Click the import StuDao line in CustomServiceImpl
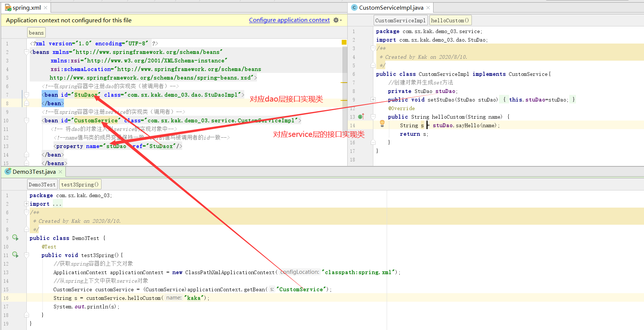Image resolution: width=644 pixels, height=330 pixels. tap(432, 40)
